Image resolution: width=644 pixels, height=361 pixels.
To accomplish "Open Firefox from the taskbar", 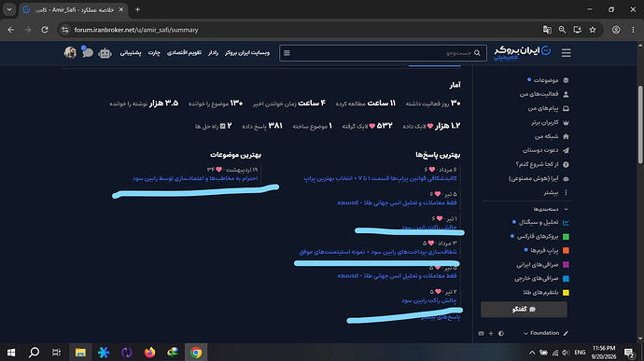I will coord(150,353).
